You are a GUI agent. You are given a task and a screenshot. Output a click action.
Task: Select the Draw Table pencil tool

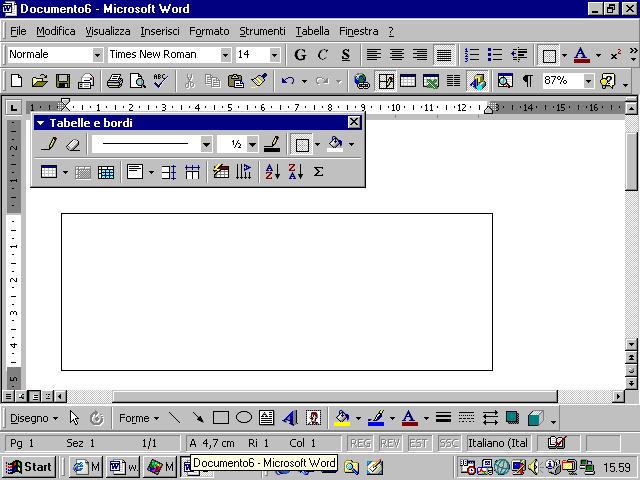50,145
